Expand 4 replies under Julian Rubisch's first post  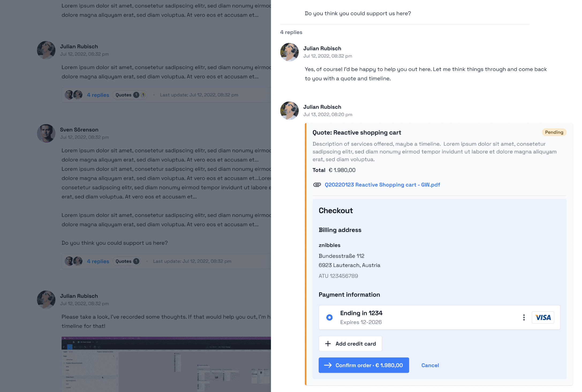pos(98,95)
